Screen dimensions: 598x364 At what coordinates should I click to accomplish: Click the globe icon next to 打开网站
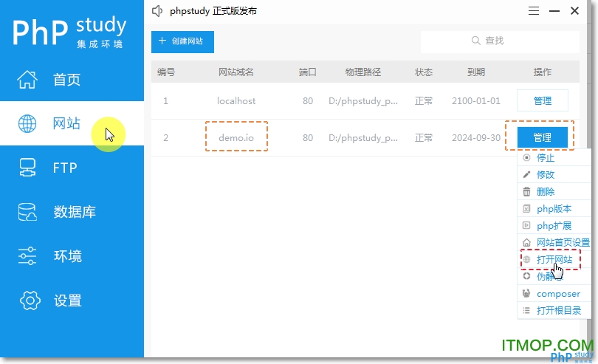526,259
